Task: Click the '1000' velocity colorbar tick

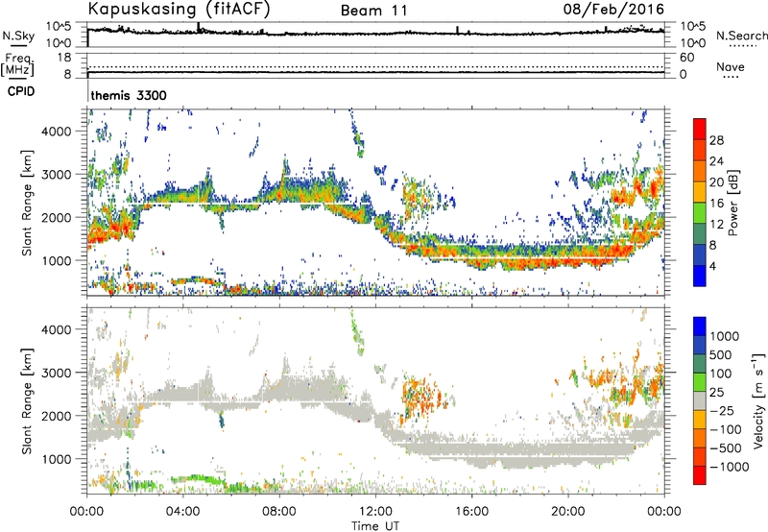Action: tap(725, 336)
